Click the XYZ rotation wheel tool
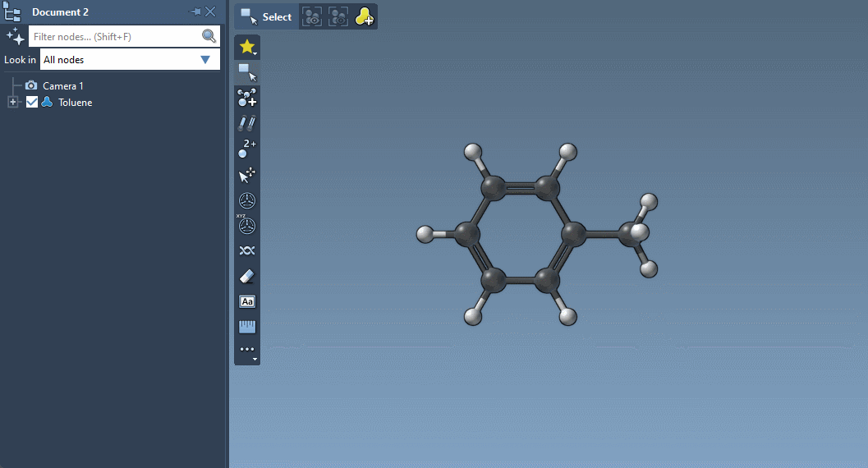 click(x=247, y=225)
